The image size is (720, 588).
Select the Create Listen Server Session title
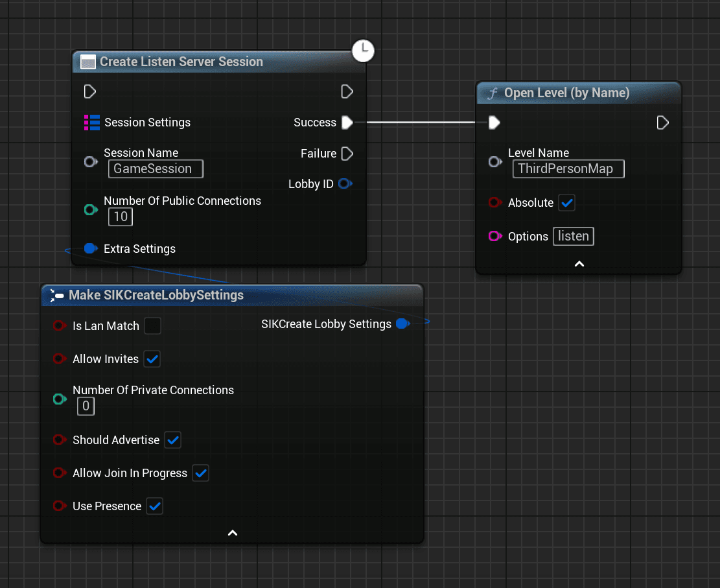[x=181, y=62]
